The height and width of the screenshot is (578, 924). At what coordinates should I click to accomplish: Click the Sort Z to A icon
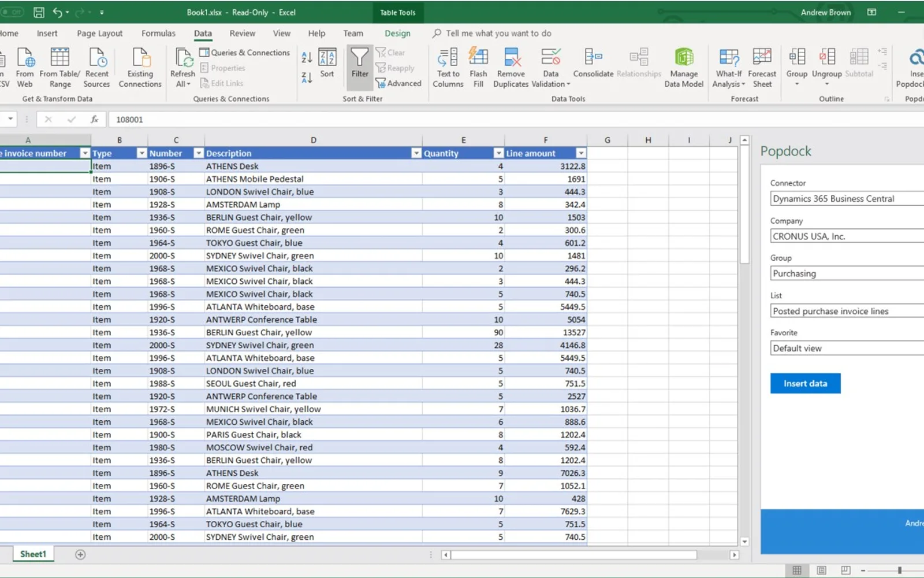point(307,77)
